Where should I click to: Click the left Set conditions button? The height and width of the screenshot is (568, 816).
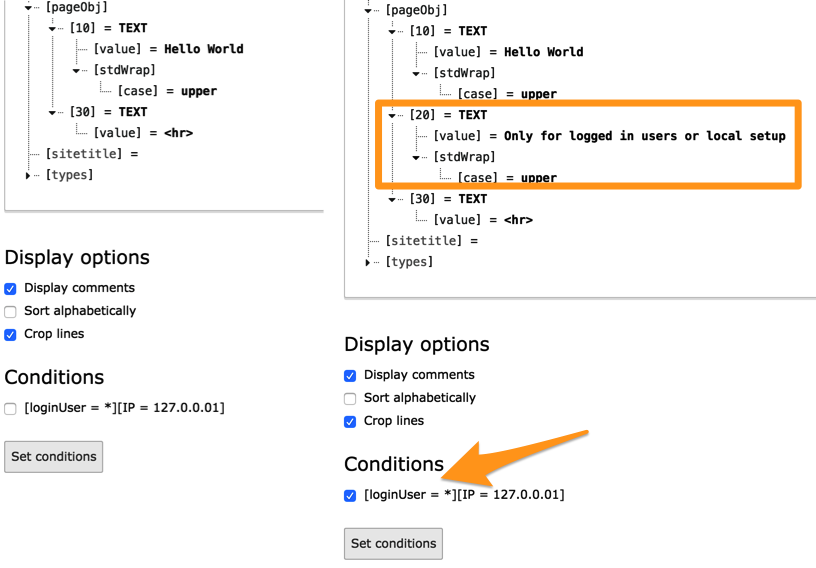tap(54, 457)
